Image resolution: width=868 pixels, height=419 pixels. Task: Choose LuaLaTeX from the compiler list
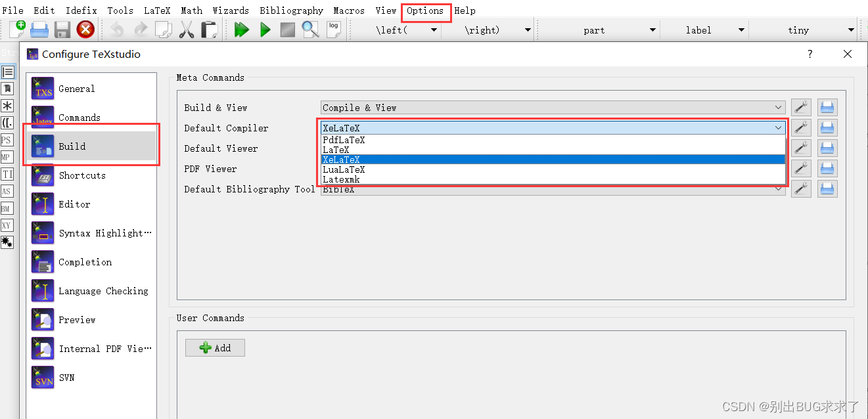click(x=553, y=169)
